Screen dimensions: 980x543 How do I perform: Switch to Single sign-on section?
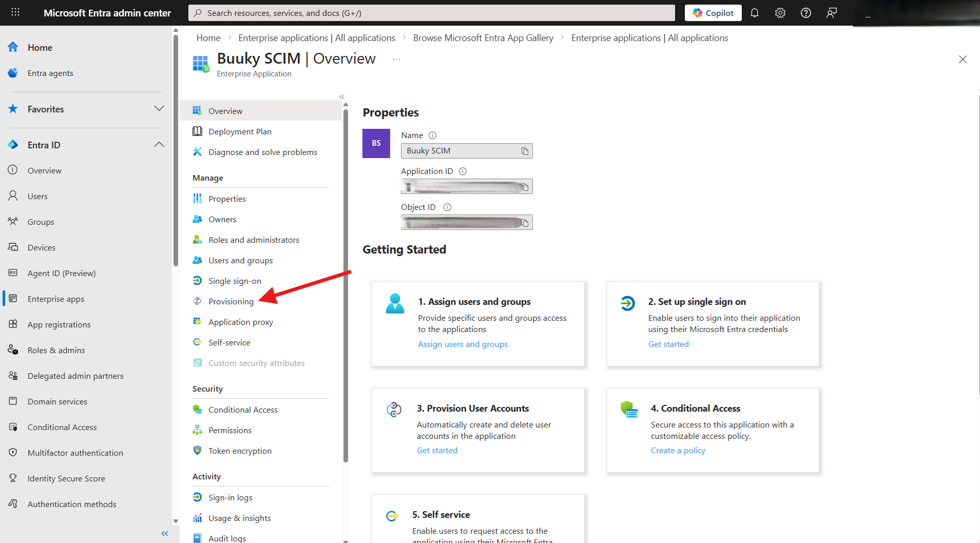pos(234,280)
